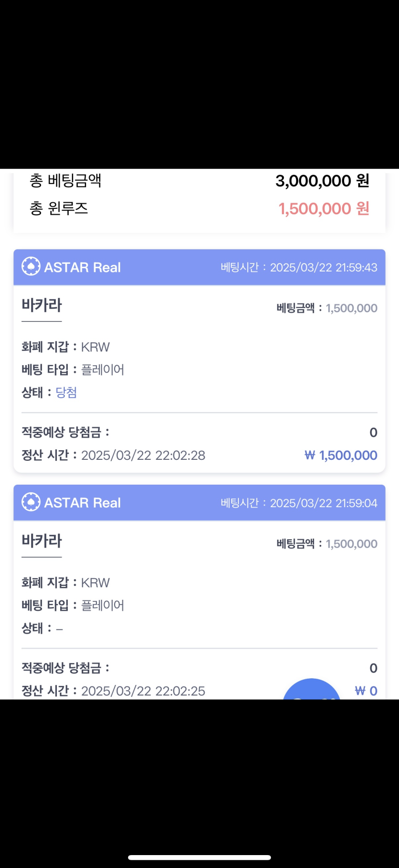The image size is (399, 868).
Task: Tap the 총 베팅금액 3,000,000 원 value
Action: [322, 181]
